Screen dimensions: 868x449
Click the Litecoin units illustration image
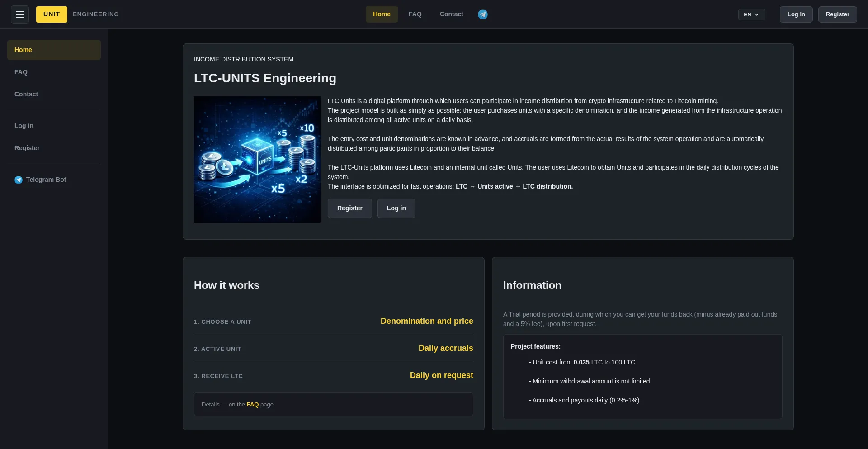pyautogui.click(x=257, y=160)
